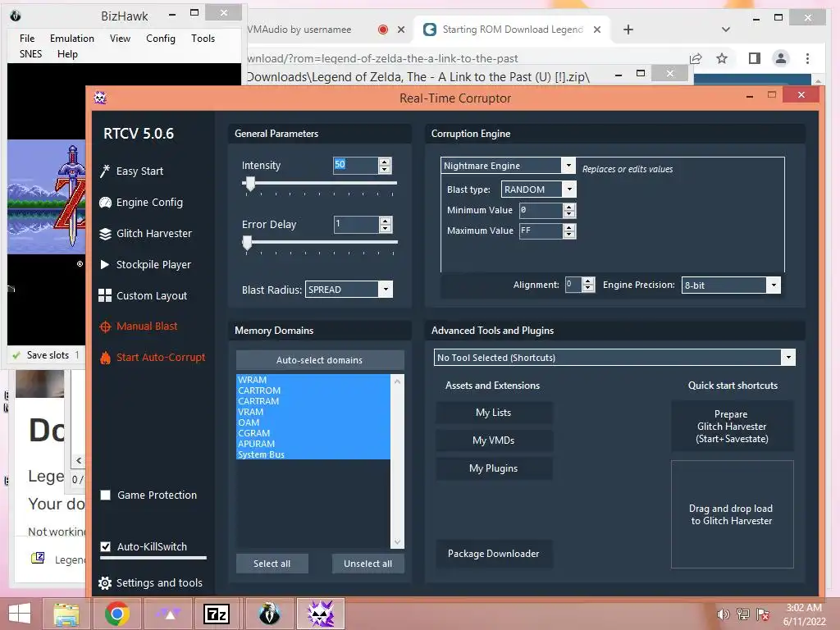Open Blast Radius SPREAD dropdown
Screen dimensions: 840x630
click(x=386, y=290)
